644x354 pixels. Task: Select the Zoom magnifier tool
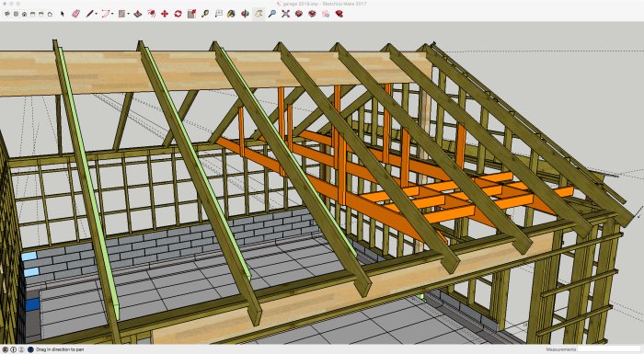pos(272,14)
